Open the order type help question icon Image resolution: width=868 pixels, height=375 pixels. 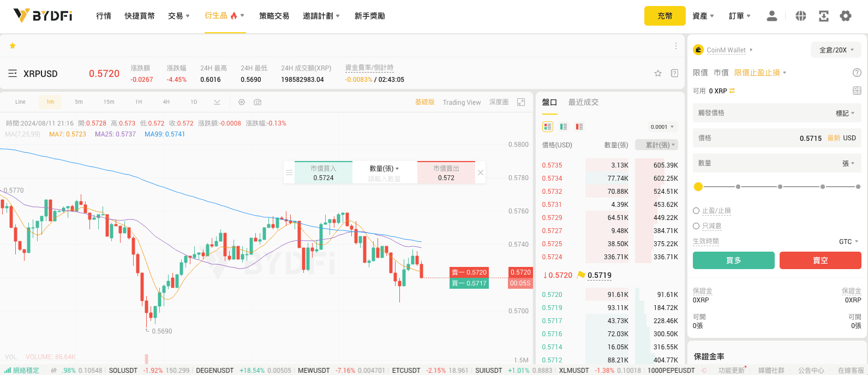click(857, 73)
